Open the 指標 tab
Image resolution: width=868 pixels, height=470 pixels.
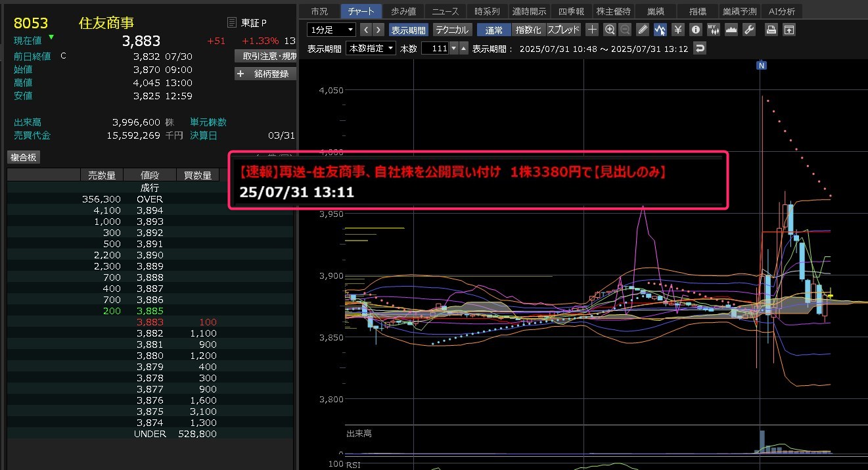[x=697, y=11]
